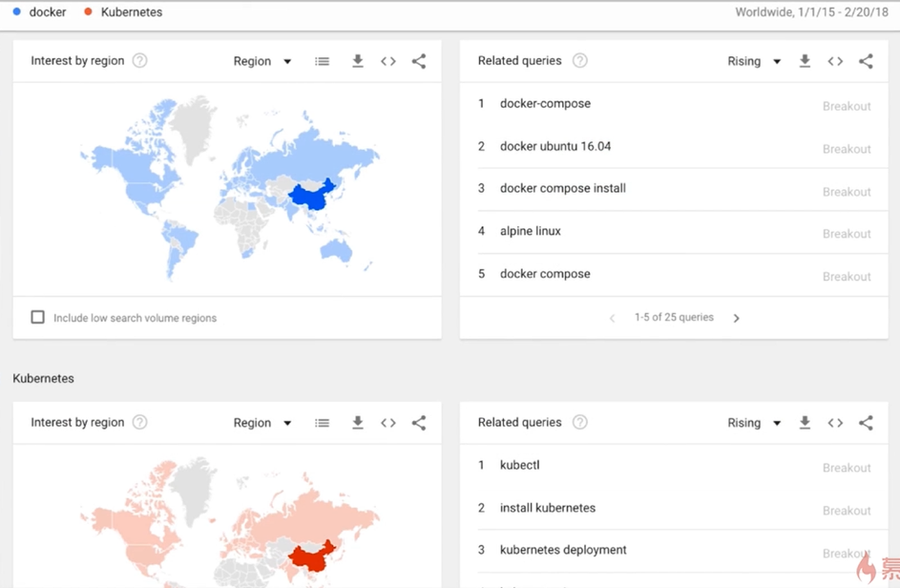The width and height of the screenshot is (900, 588).
Task: Open help for Kubernetes Related queries
Action: (x=579, y=422)
